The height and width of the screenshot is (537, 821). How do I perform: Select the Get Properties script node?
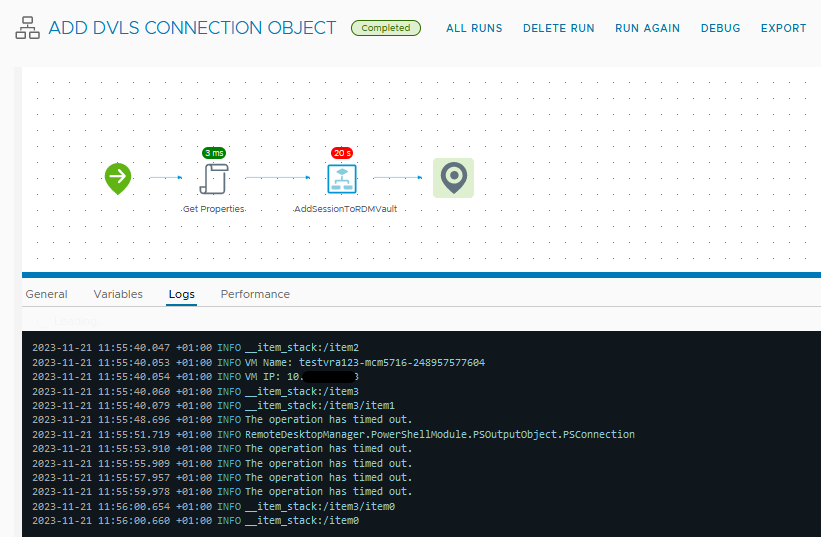point(214,179)
